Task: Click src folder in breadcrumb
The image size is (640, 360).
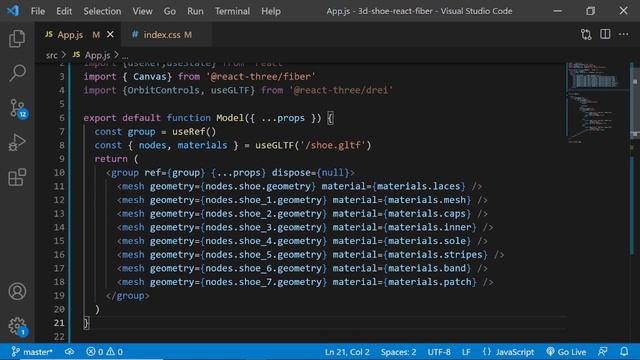Action: coord(51,55)
